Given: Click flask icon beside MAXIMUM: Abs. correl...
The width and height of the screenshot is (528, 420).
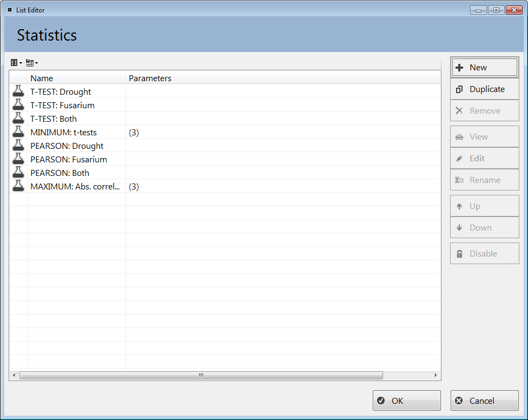Looking at the screenshot, I should [18, 186].
